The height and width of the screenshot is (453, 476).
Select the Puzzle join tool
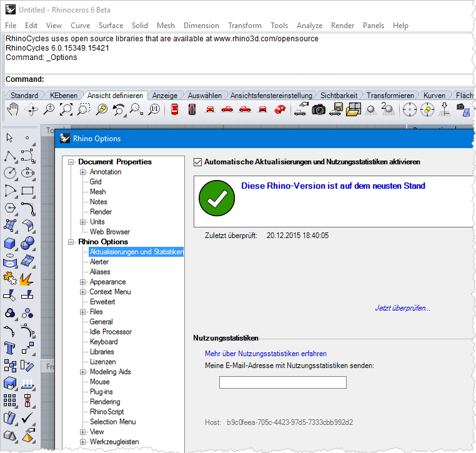tap(10, 278)
